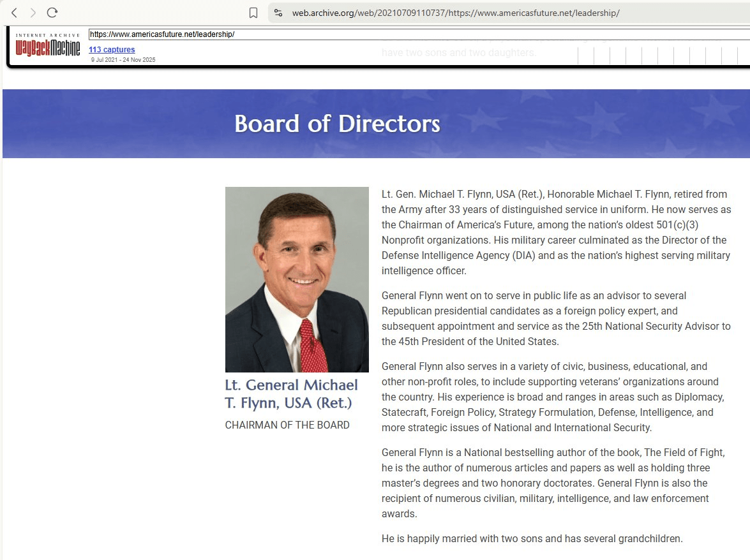The height and width of the screenshot is (560, 750).
Task: Click the capture date range text
Action: pyautogui.click(x=123, y=60)
